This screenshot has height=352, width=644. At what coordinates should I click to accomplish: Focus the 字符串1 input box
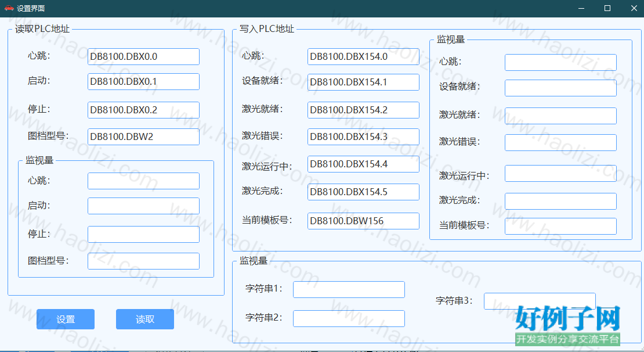click(x=349, y=289)
